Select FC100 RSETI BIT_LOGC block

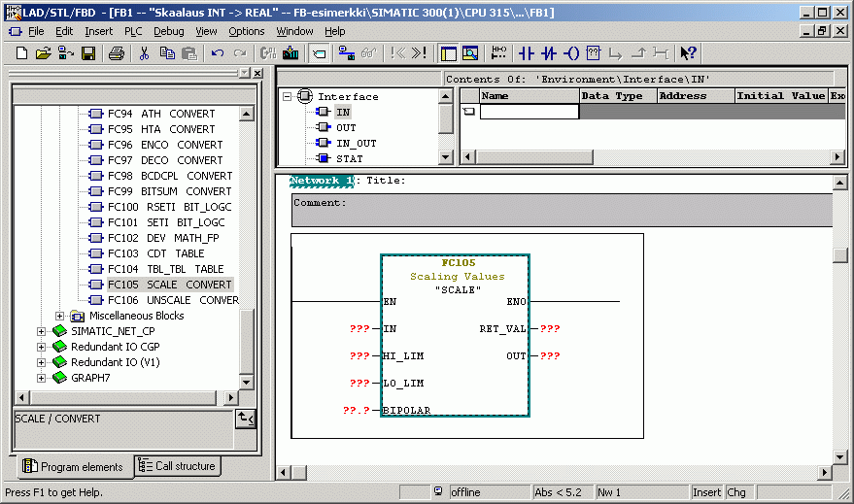[x=169, y=208]
